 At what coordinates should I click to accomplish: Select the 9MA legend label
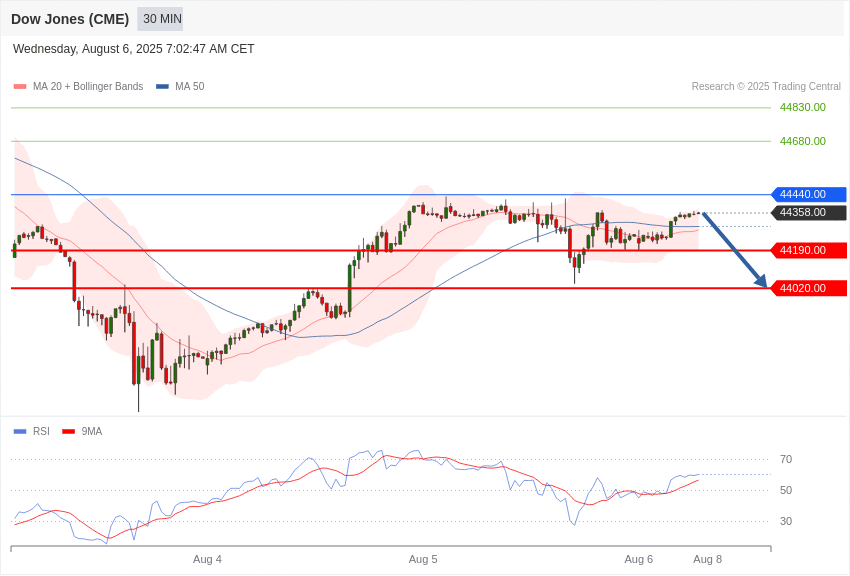pos(92,431)
